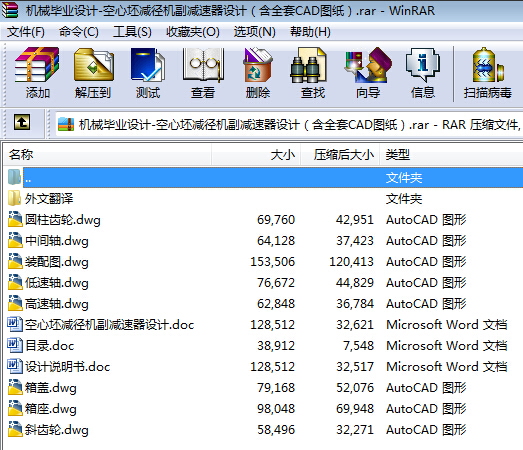Image resolution: width=523 pixels, height=450 pixels.
Task: Sort by the 压缩后大小 column header
Action: pos(340,155)
